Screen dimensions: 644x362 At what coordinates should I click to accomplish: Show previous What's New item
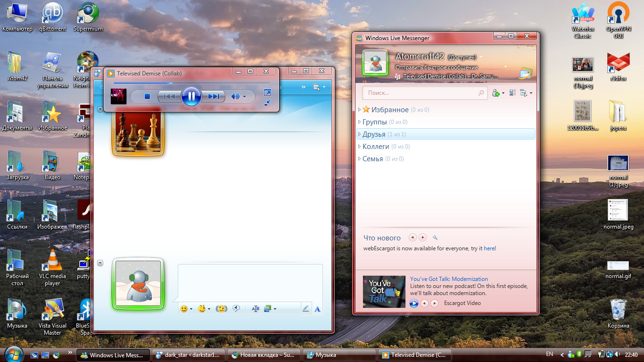point(413,238)
